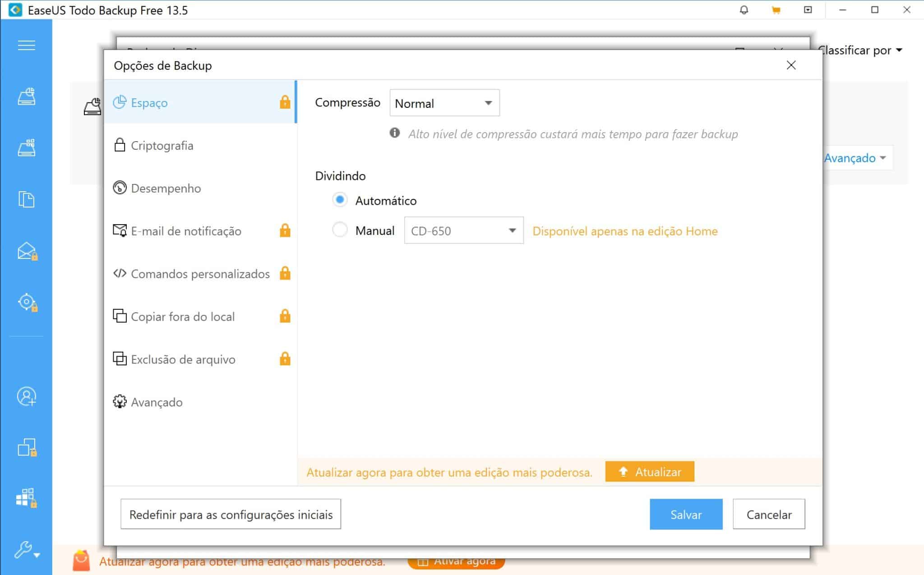Image resolution: width=924 pixels, height=575 pixels.
Task: Open the Compressão Normal dropdown
Action: point(444,103)
